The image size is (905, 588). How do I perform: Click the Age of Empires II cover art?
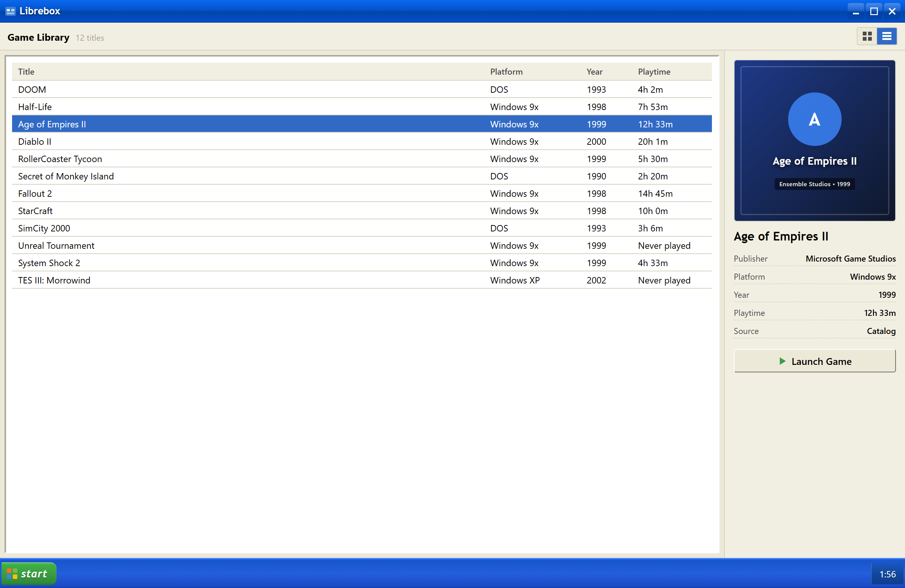coord(814,140)
